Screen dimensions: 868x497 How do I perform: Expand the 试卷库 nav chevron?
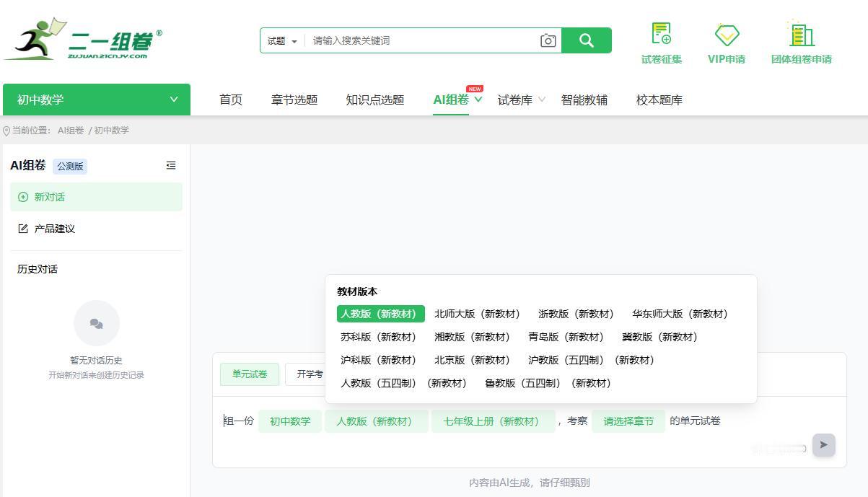coord(542,100)
